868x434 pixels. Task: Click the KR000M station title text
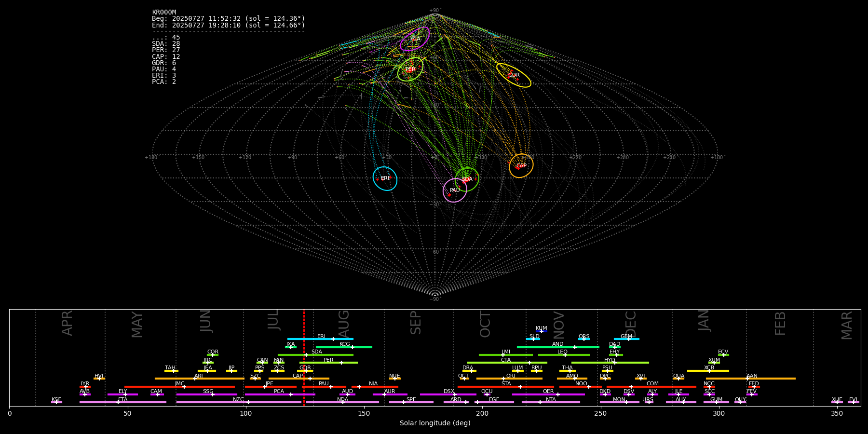(164, 13)
